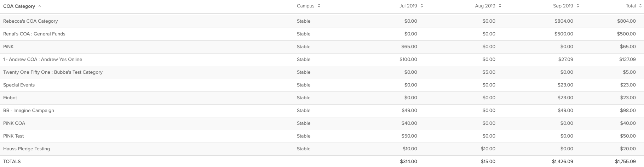Select the Einbot category row

click(x=10, y=98)
